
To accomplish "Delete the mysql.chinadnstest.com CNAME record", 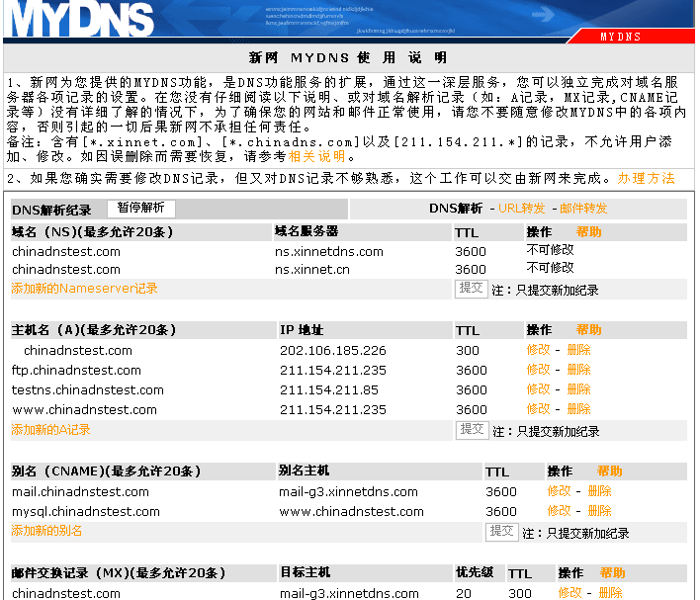I will [x=599, y=511].
